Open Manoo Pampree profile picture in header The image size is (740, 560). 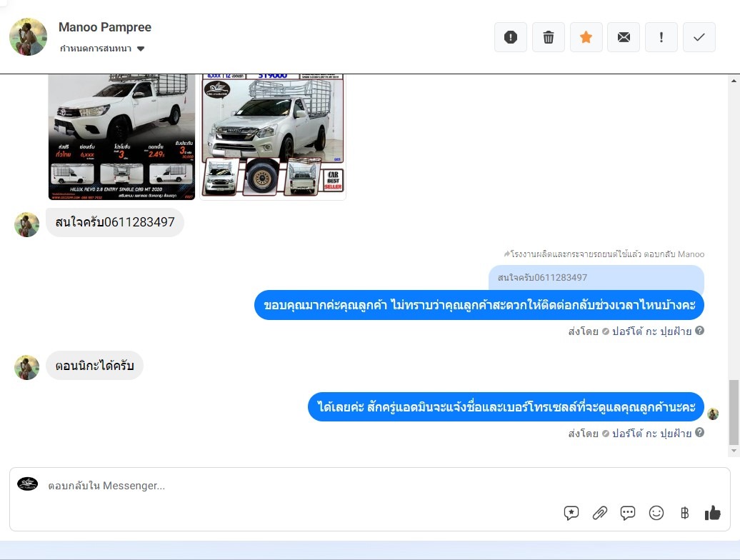click(x=29, y=37)
